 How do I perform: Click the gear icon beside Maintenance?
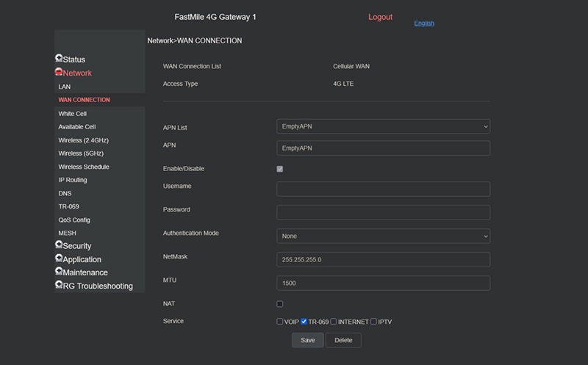(x=59, y=272)
